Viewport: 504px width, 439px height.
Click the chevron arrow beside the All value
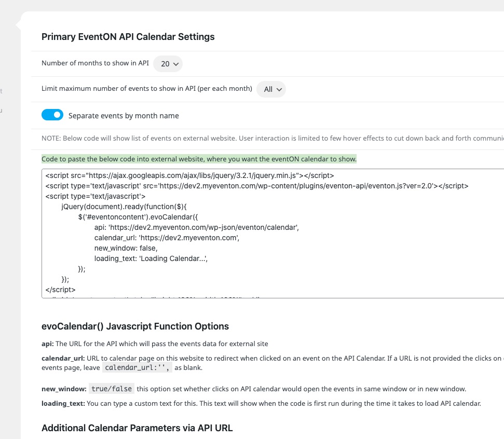click(x=279, y=89)
